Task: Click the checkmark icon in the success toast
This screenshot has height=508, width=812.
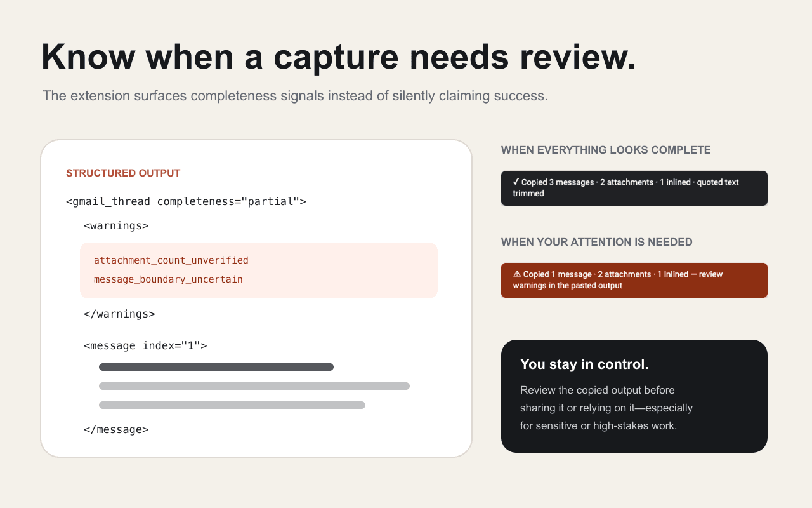Action: tap(516, 182)
